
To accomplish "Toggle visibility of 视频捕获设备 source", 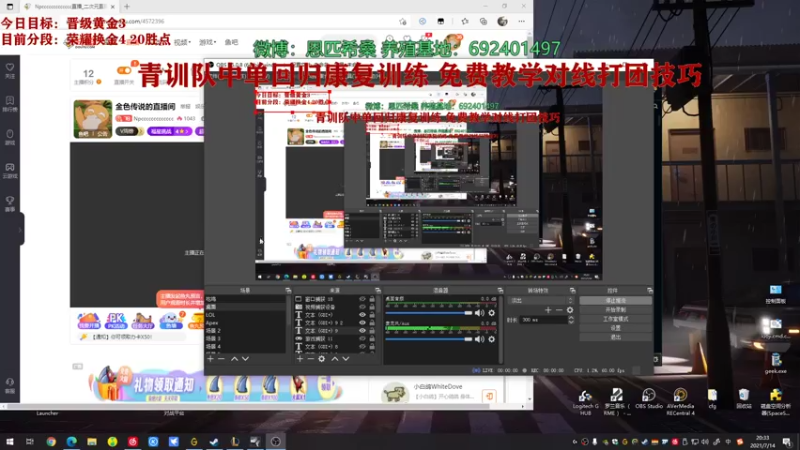I will tap(362, 307).
